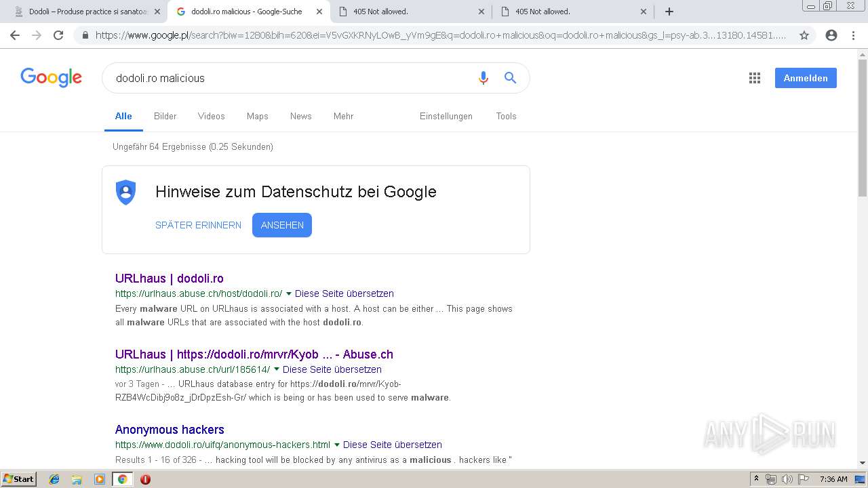868x488 pixels.
Task: Close the Google-Suche tab
Action: 319,12
